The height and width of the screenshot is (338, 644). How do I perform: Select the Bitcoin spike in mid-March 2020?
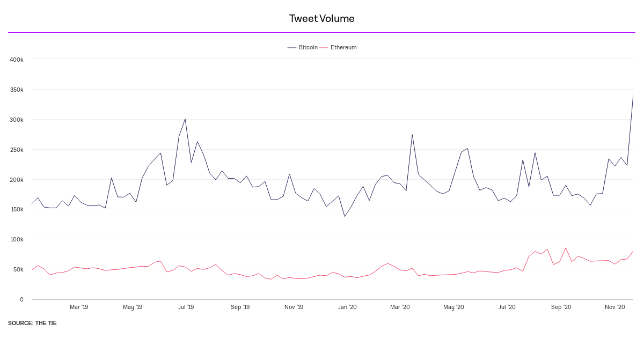point(412,135)
